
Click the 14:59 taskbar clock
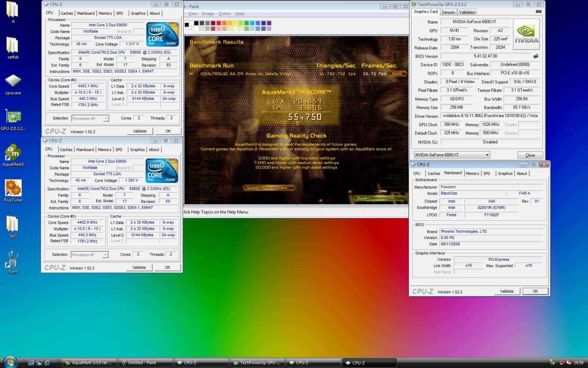578,363
